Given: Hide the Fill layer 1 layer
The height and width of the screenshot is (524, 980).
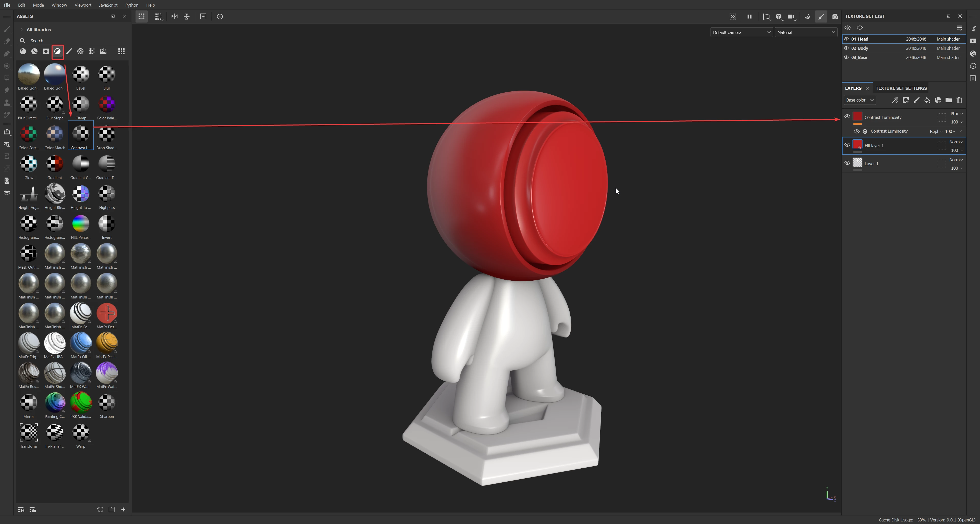Looking at the screenshot, I should [x=847, y=145].
